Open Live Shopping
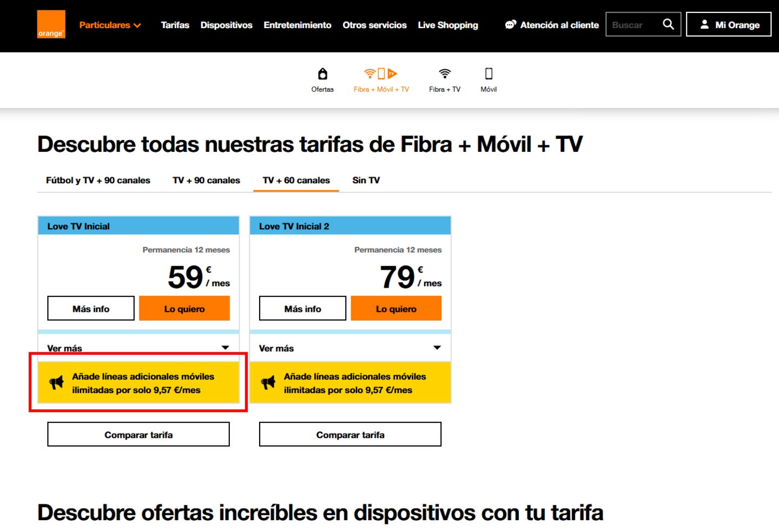Viewport: 779px width, 532px height. (448, 25)
